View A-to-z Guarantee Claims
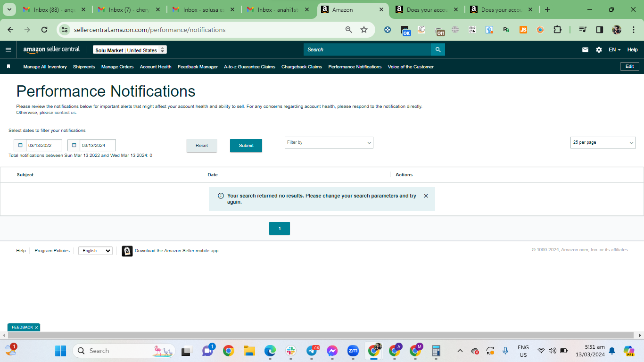Screen dimensions: 644x362 click(249, 67)
